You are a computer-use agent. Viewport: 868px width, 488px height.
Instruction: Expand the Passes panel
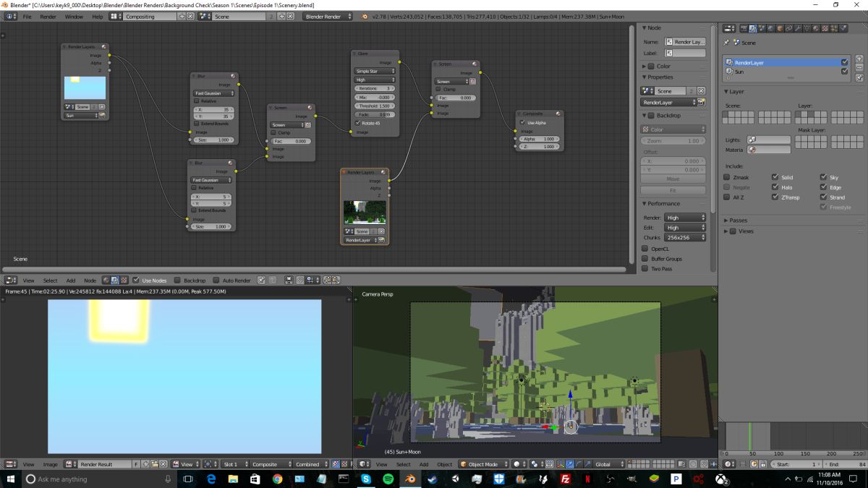click(x=738, y=221)
